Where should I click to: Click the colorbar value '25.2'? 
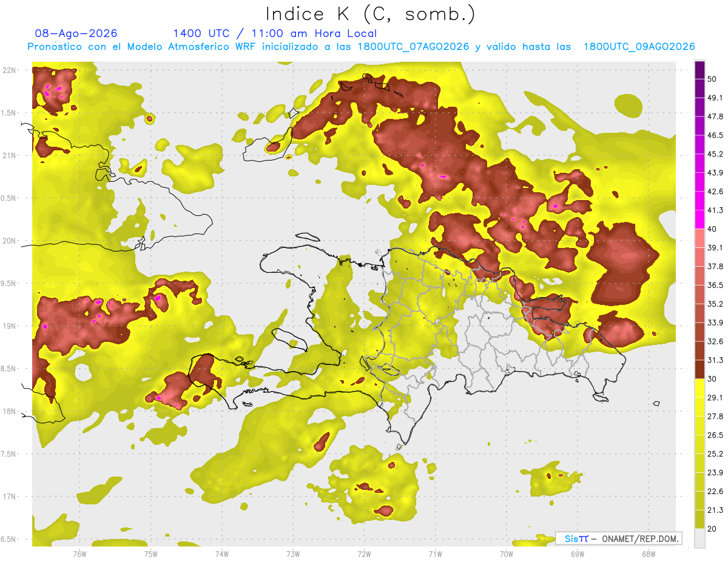coord(715,453)
